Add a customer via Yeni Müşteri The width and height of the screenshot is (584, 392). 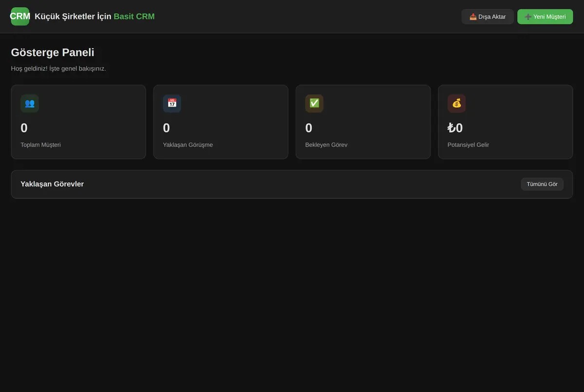tap(545, 17)
